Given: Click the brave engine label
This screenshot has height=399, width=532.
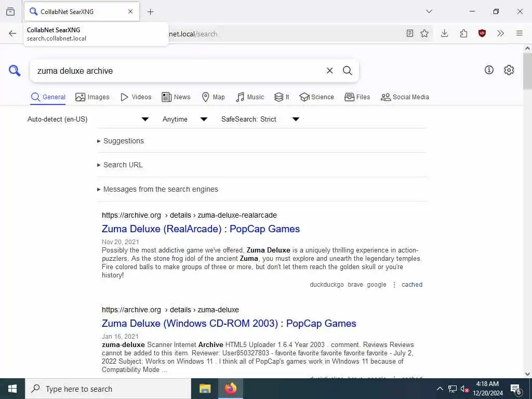Looking at the screenshot, I should [355, 285].
